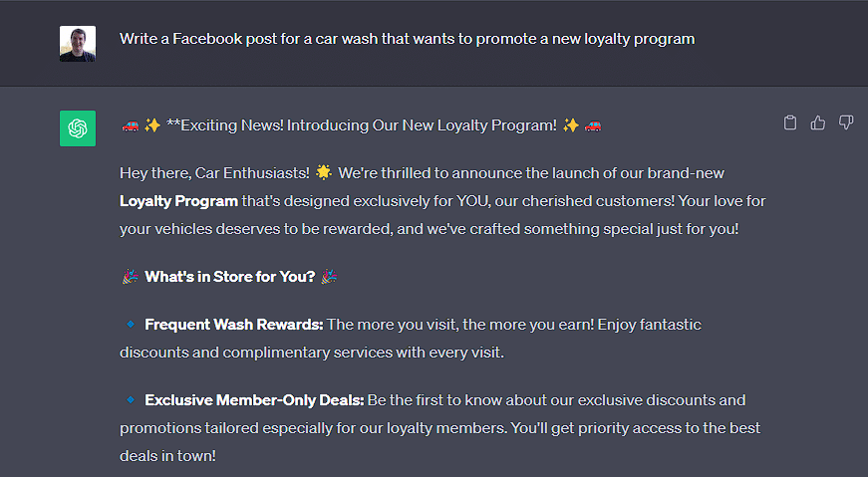The image size is (868, 477).
Task: Give the response a thumbs up
Action: pyautogui.click(x=817, y=122)
